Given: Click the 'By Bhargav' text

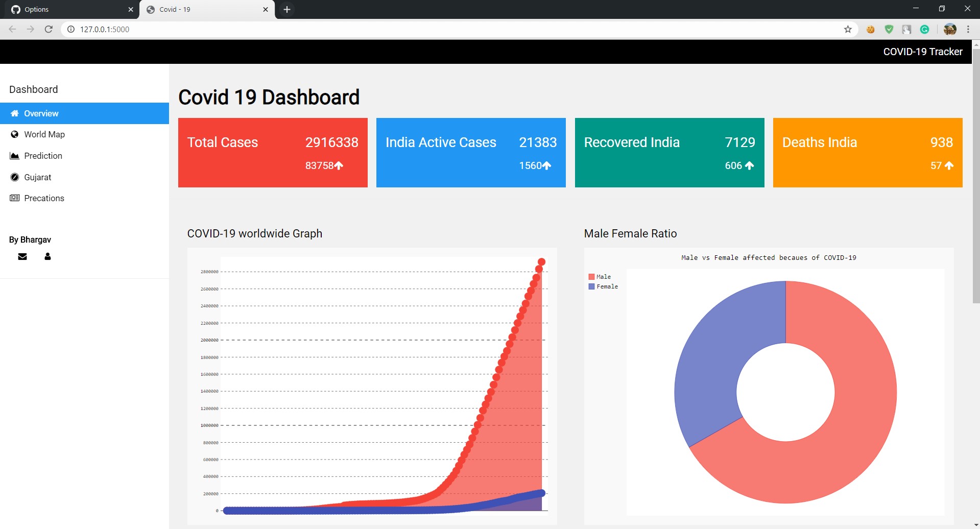Looking at the screenshot, I should (x=30, y=239).
